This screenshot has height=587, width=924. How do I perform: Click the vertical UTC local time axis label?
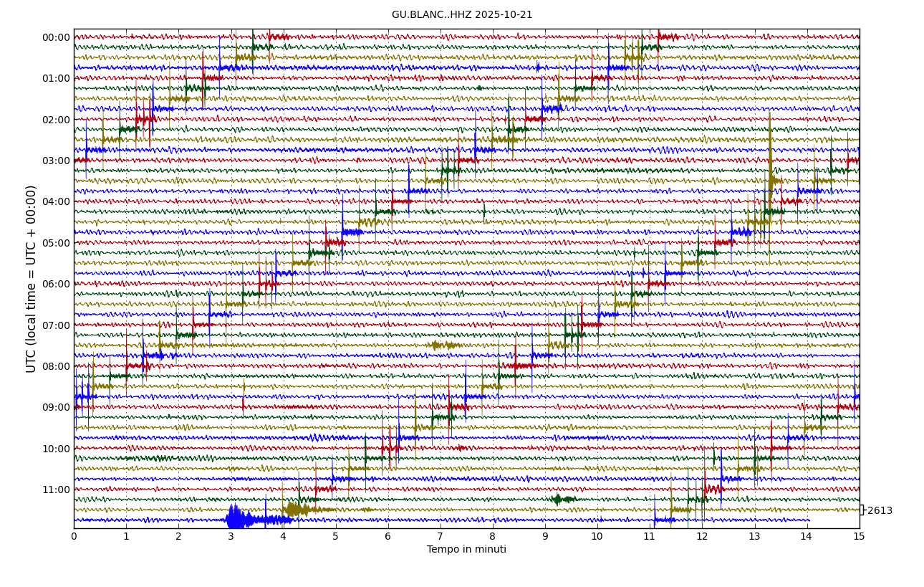[x=32, y=279]
